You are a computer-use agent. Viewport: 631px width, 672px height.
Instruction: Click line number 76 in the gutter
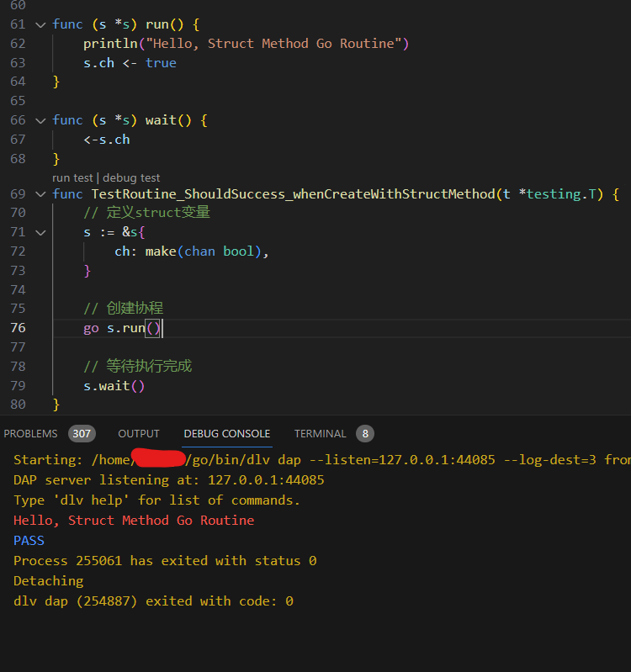tap(18, 328)
